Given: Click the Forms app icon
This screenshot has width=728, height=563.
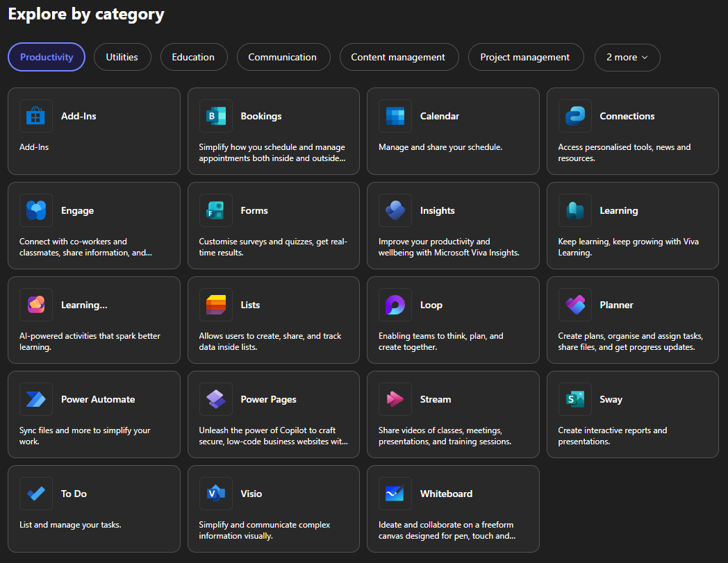Looking at the screenshot, I should [215, 210].
